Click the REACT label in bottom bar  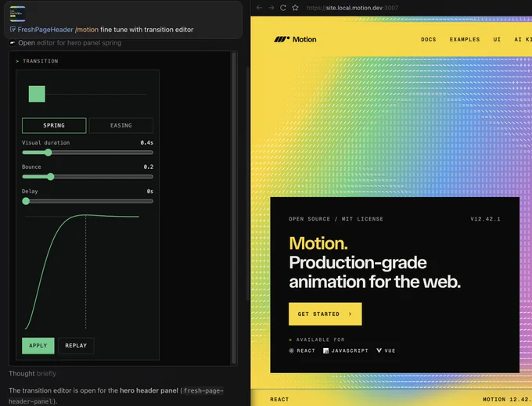pos(279,400)
